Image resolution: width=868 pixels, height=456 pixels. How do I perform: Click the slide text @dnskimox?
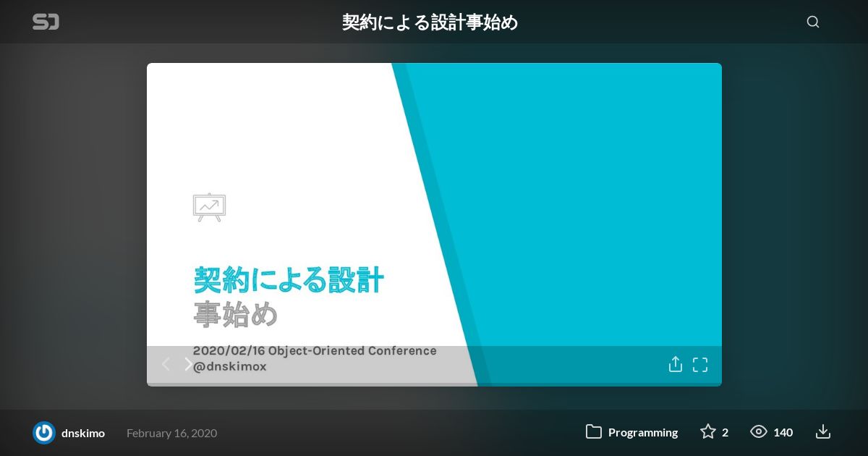tap(229, 367)
